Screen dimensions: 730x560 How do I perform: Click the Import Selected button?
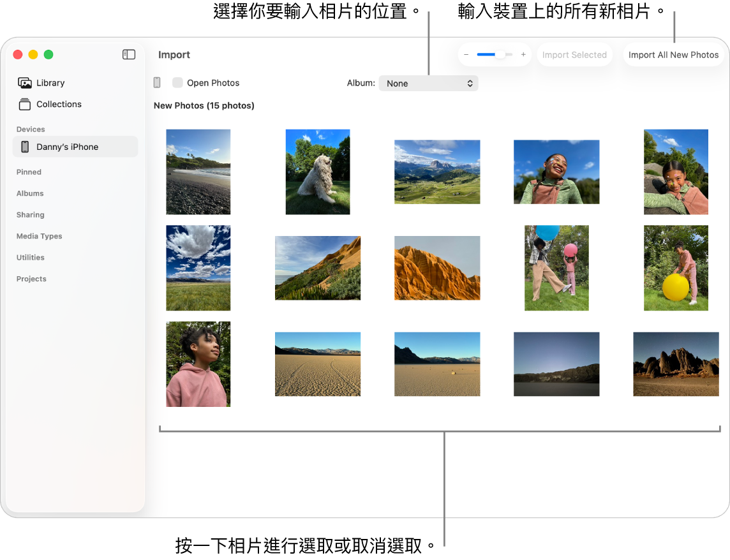[x=574, y=55]
